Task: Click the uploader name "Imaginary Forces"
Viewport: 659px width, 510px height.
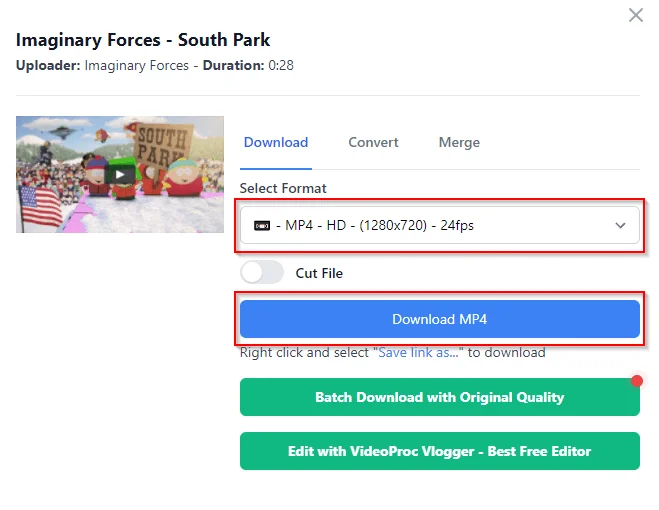Action: [x=137, y=66]
